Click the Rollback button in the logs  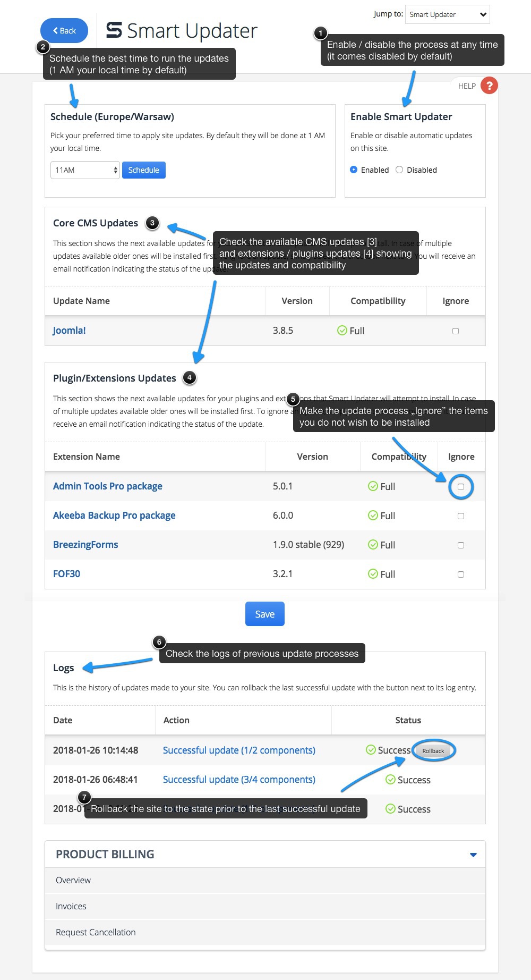coord(433,751)
